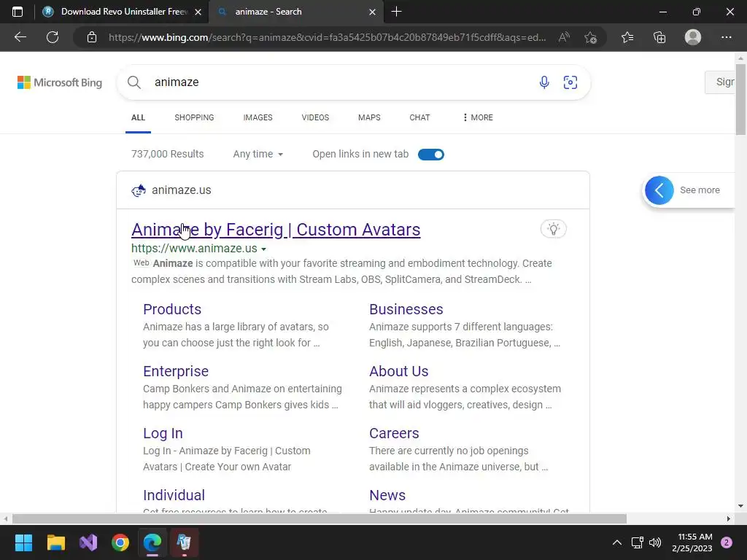The height and width of the screenshot is (560, 747).
Task: Open Collections icon in toolbar
Action: (x=659, y=37)
